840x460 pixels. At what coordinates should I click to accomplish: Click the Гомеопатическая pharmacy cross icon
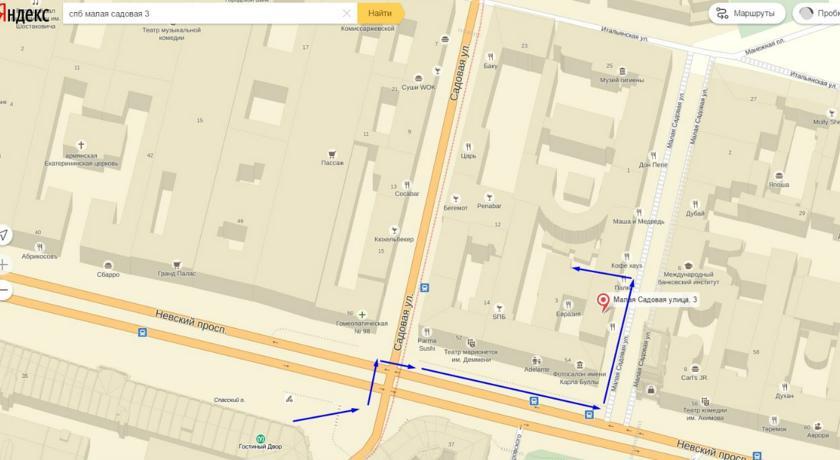coord(362,315)
